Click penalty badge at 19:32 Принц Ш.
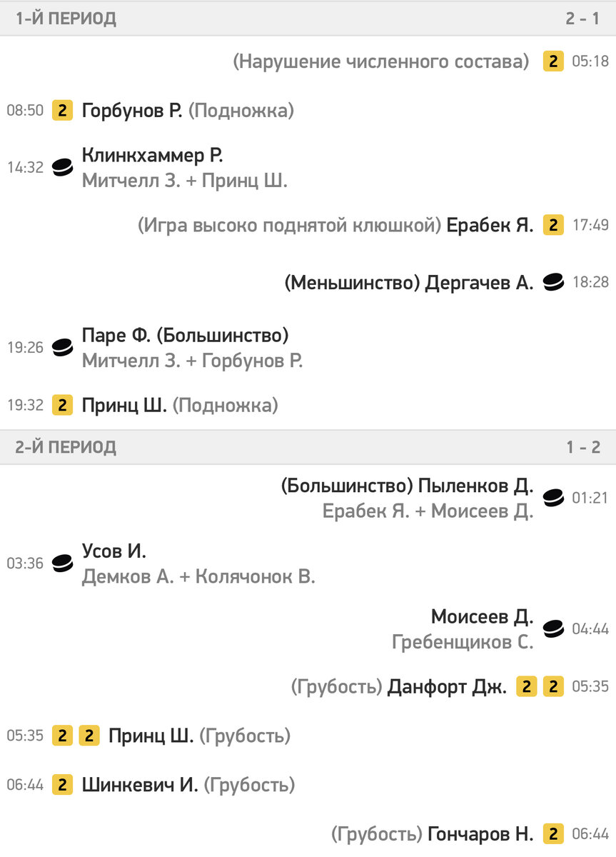 click(x=63, y=406)
